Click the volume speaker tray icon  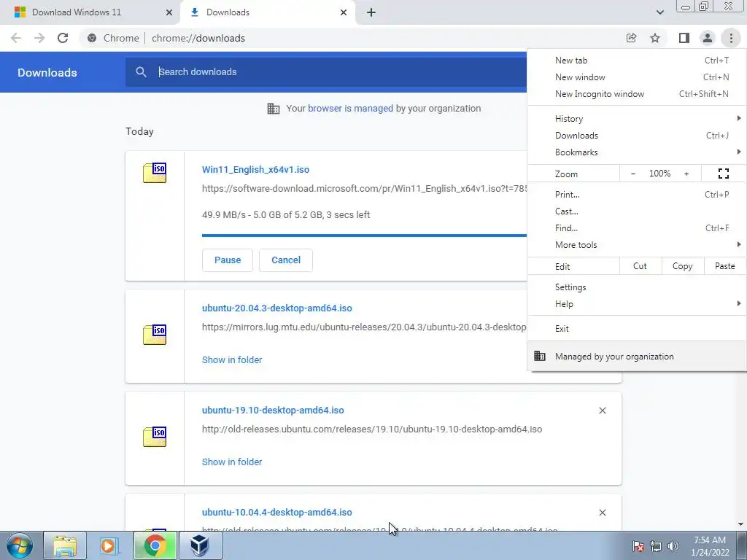point(673,545)
